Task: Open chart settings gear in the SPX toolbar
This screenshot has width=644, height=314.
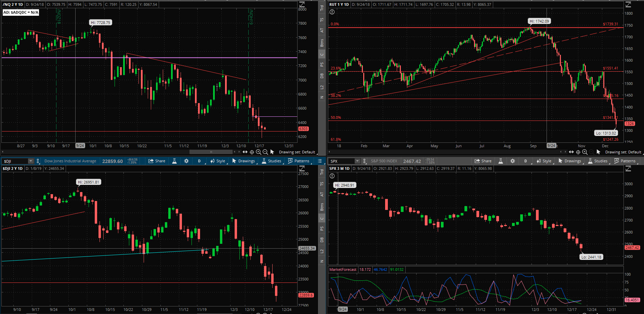Action: pos(513,161)
